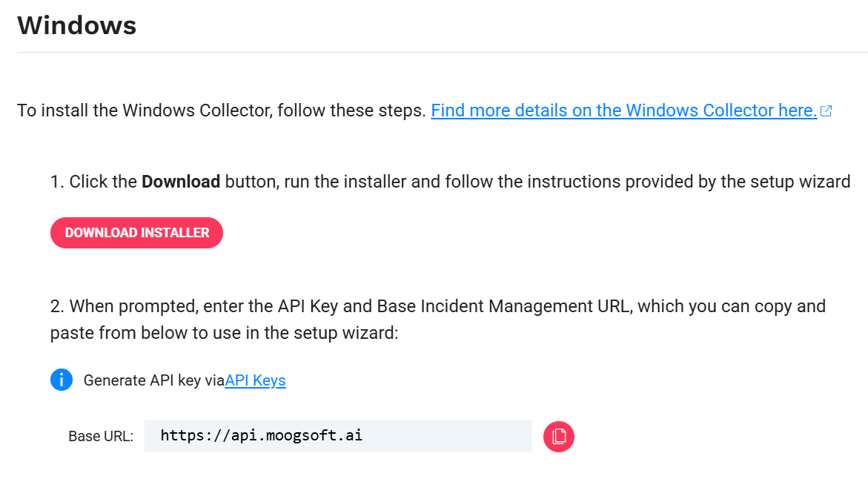Click the 'Windows' section heading
Screen dimensions: 868x479
[x=77, y=25]
